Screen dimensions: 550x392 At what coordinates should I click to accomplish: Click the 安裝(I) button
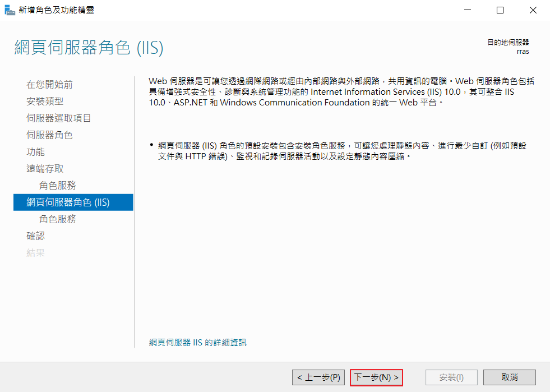[451, 377]
